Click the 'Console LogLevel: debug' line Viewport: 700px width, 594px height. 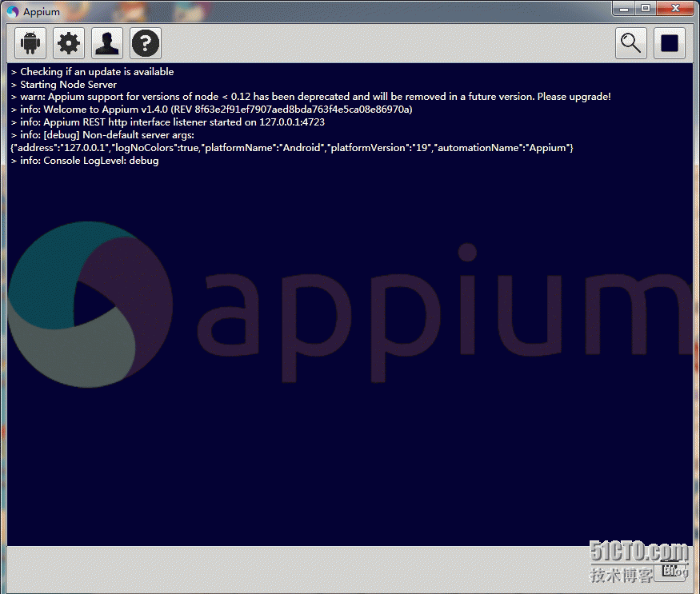click(85, 161)
